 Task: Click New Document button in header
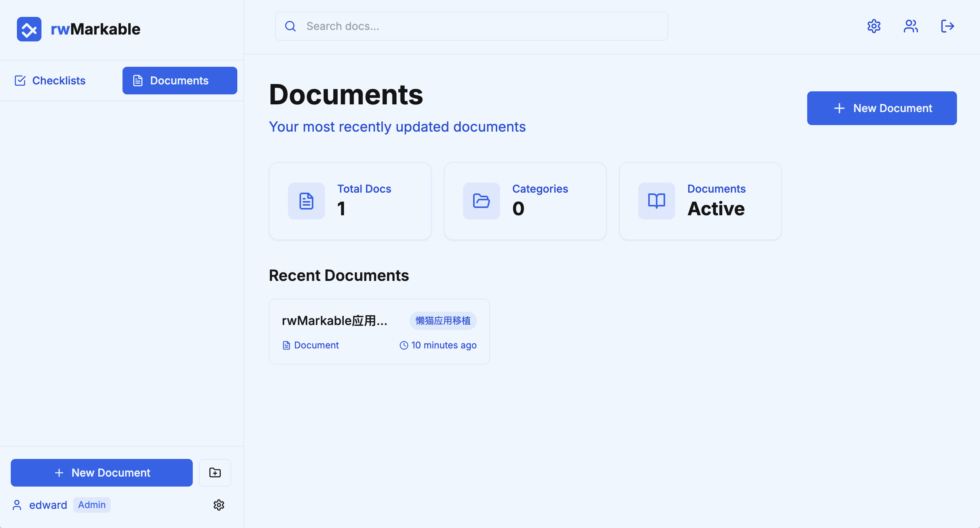pyautogui.click(x=882, y=108)
